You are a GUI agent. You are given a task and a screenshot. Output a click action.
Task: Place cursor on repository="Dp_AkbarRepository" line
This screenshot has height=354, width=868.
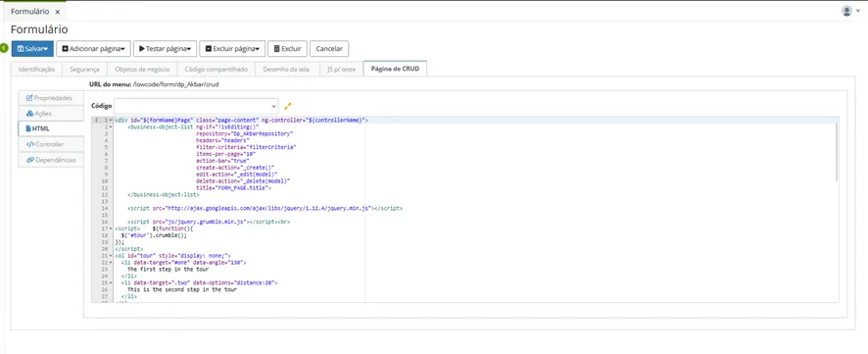(x=244, y=133)
